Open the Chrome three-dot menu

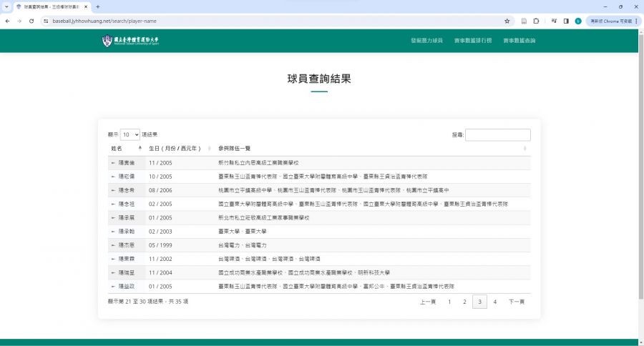point(636,21)
